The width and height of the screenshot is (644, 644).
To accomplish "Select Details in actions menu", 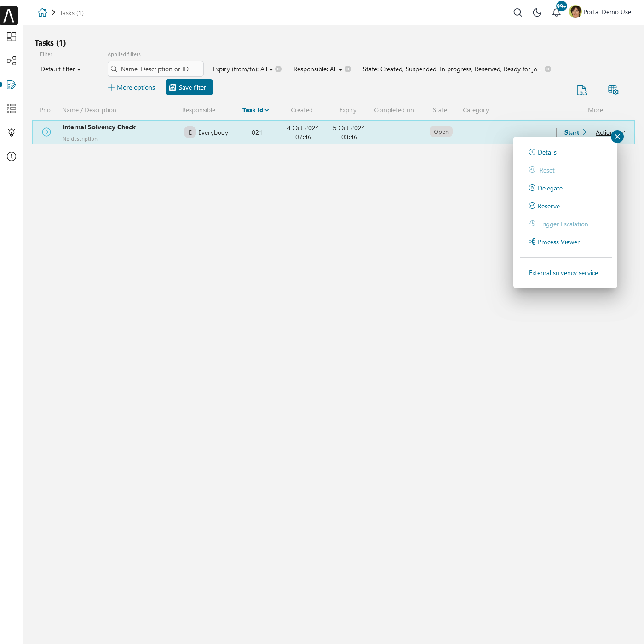I will tap(543, 152).
